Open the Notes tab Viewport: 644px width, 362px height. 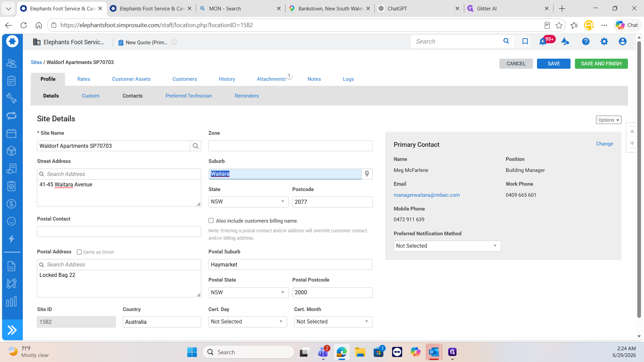(314, 79)
